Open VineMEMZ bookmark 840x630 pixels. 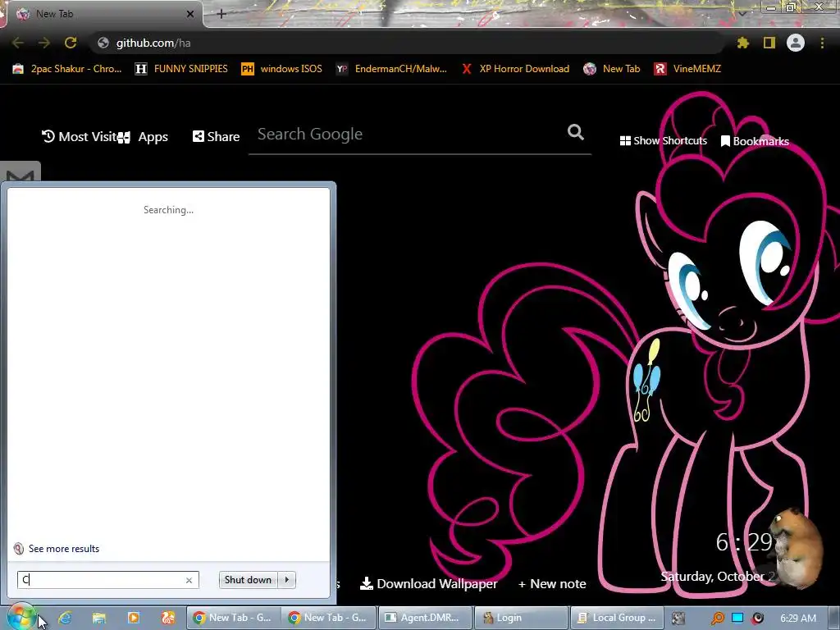pyautogui.click(x=688, y=69)
